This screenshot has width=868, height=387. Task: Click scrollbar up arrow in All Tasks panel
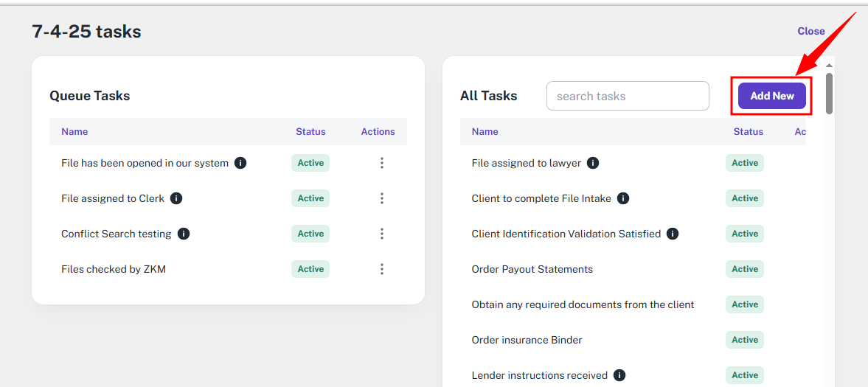click(829, 66)
